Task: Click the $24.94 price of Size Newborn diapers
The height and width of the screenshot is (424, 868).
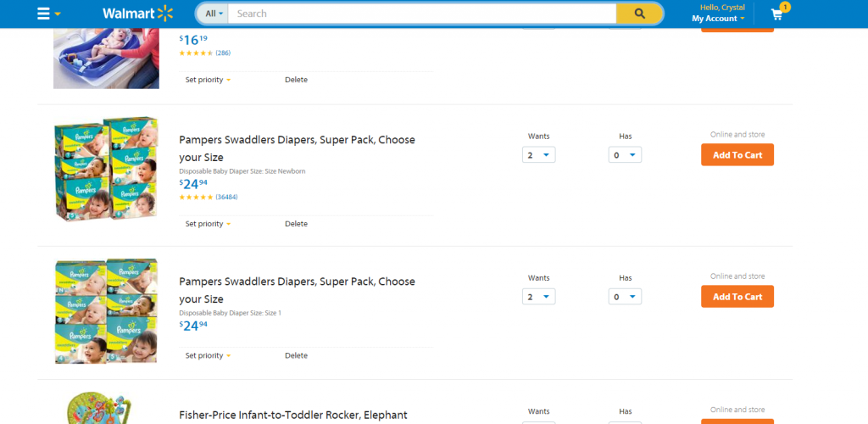Action: pyautogui.click(x=193, y=184)
